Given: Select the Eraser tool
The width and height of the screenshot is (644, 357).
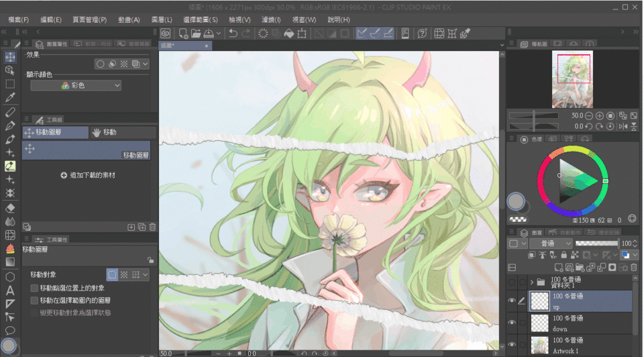Looking at the screenshot, I should (x=10, y=208).
